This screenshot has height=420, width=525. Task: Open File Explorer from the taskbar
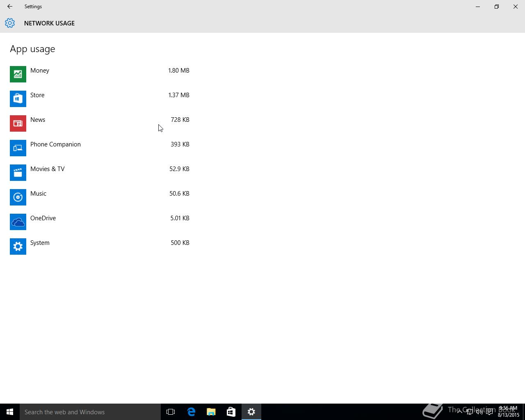[211, 412]
